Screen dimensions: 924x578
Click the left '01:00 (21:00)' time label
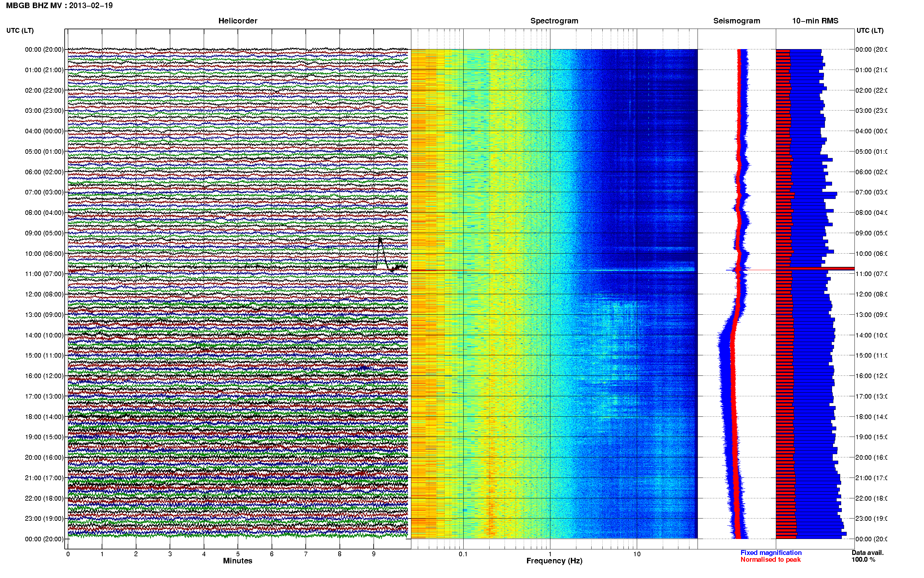click(x=44, y=70)
